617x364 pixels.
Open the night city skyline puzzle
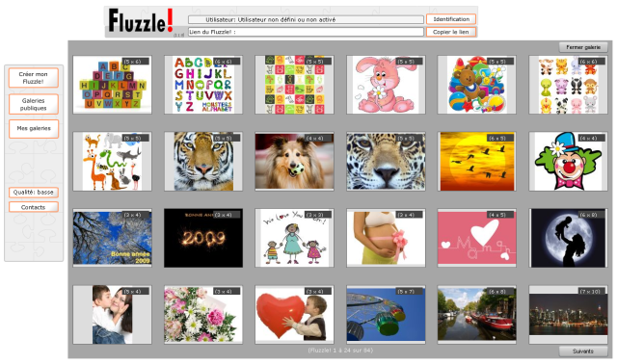tap(568, 315)
